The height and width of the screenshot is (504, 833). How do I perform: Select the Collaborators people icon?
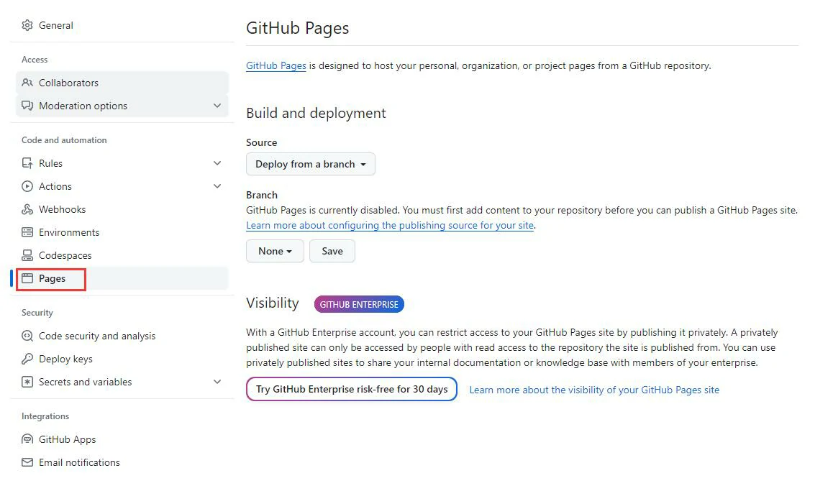click(27, 83)
